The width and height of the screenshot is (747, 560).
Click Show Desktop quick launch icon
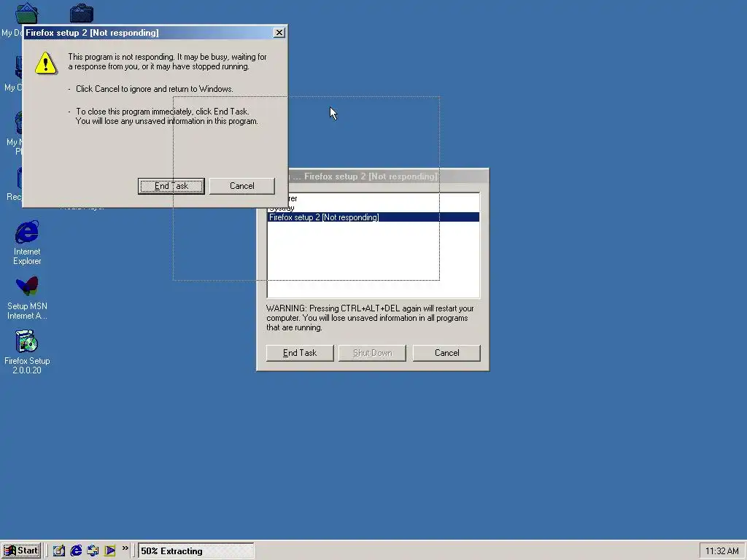(58, 551)
